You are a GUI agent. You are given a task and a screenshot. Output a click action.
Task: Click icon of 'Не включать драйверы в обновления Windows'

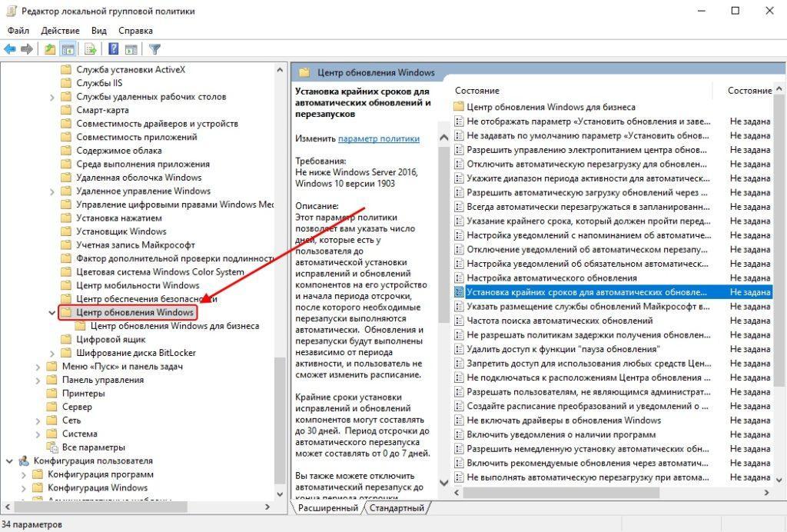(x=459, y=421)
